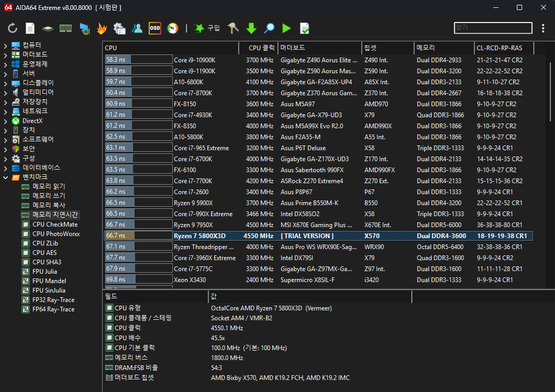Image resolution: width=555 pixels, height=392 pixels.
Task: Open the 메모리 쓰기 benchmark
Action: tap(49, 196)
